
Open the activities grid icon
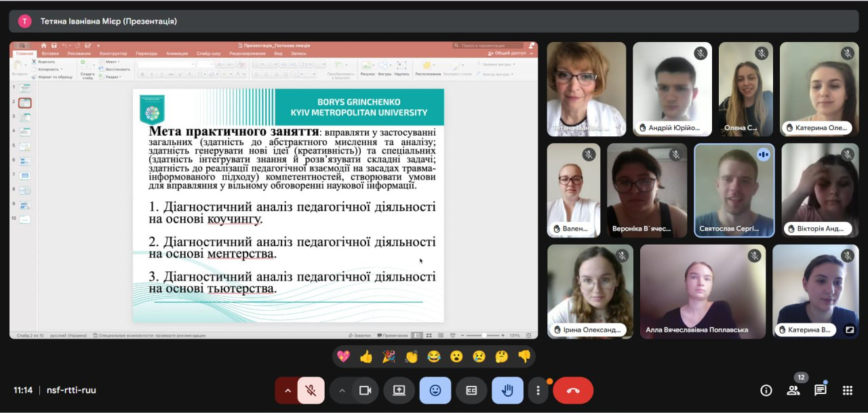pos(847,390)
